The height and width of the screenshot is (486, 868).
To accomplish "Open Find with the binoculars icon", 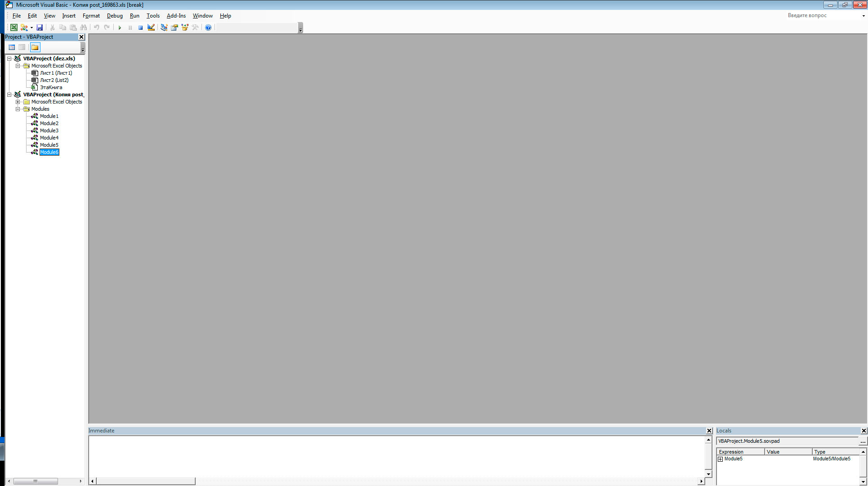I will click(x=83, y=27).
